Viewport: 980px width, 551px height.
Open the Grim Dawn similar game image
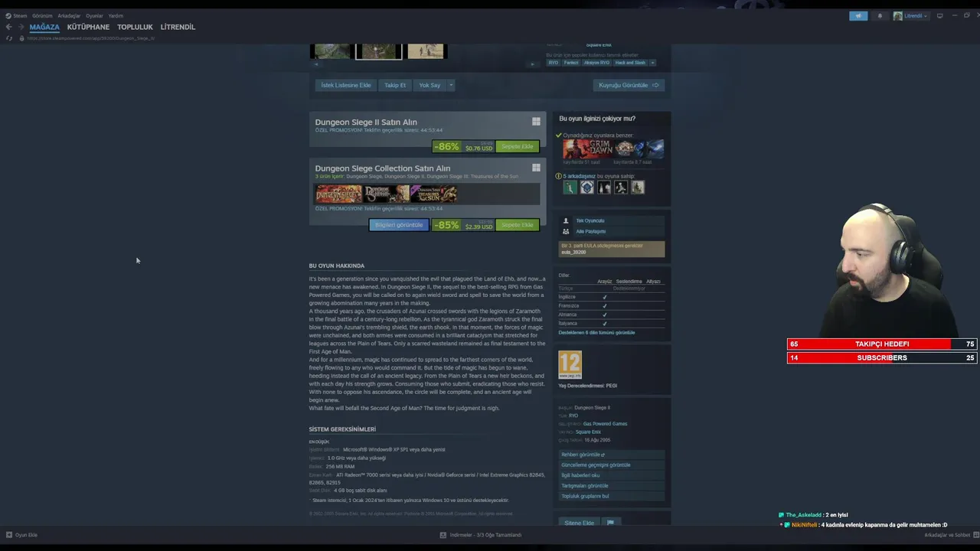587,148
